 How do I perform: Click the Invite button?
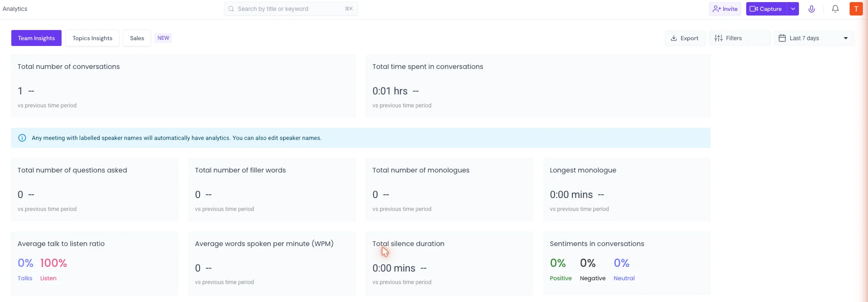[x=725, y=9]
